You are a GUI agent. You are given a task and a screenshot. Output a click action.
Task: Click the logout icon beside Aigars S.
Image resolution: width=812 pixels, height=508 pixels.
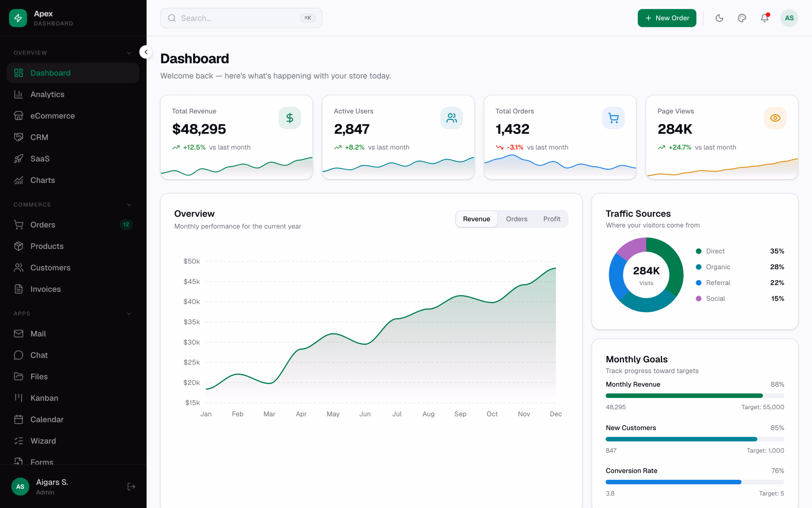click(131, 486)
